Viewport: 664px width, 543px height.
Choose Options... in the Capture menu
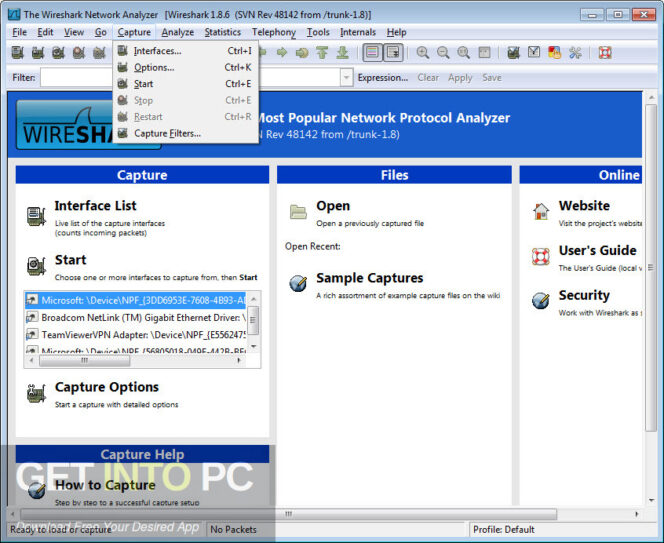coord(185,67)
